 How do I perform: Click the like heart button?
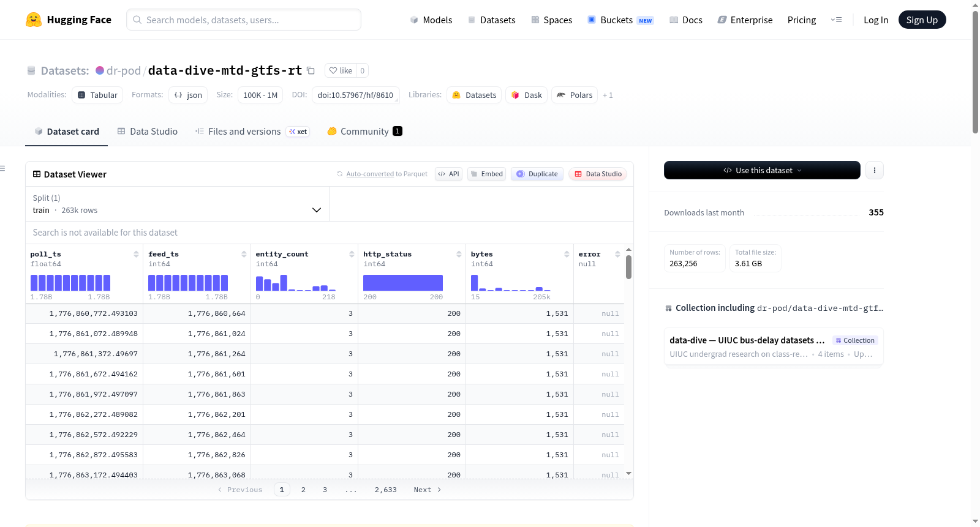pyautogui.click(x=341, y=70)
